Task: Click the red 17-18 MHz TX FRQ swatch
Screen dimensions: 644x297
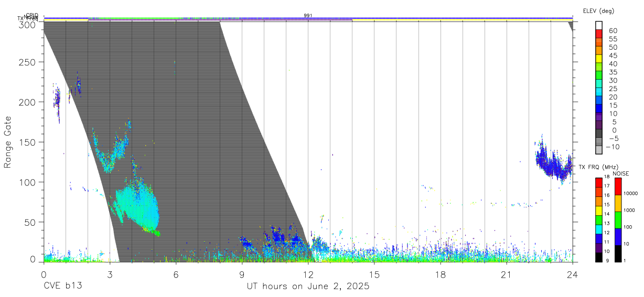Action: pyautogui.click(x=599, y=182)
